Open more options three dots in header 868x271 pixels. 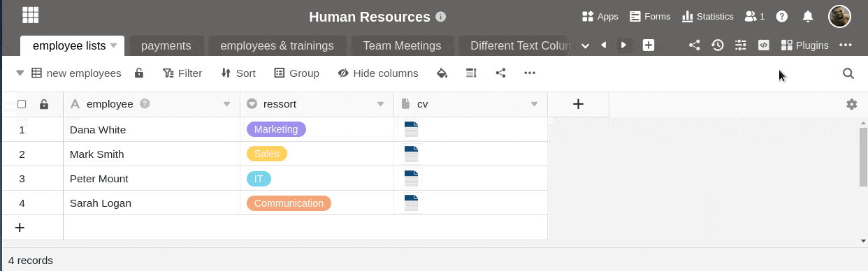(x=846, y=45)
